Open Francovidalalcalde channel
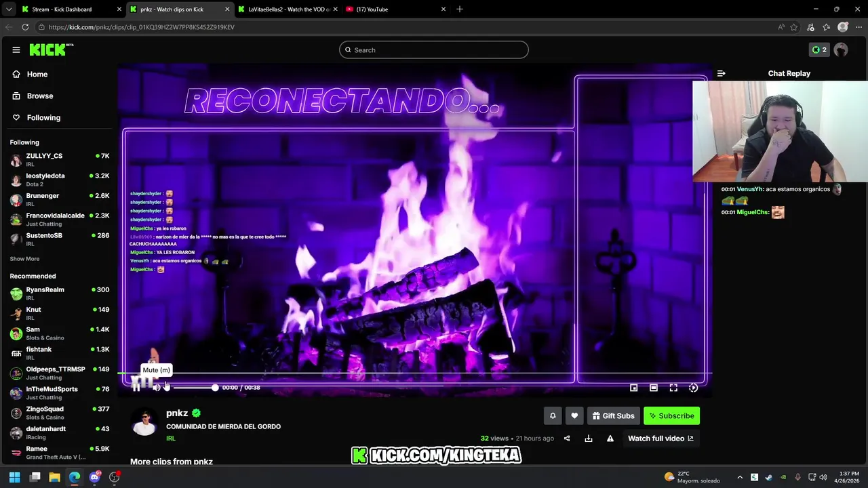868x488 pixels. (x=59, y=219)
